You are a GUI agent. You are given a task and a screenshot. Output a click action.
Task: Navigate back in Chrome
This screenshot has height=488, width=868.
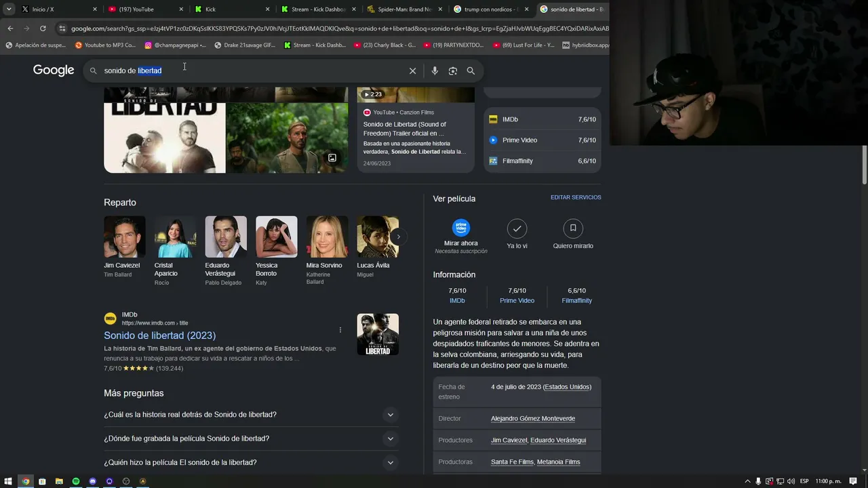coord(10,28)
